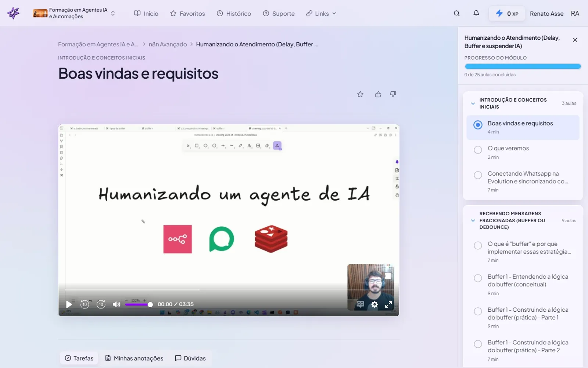Like the lesson with thumbs up

pyautogui.click(x=378, y=94)
